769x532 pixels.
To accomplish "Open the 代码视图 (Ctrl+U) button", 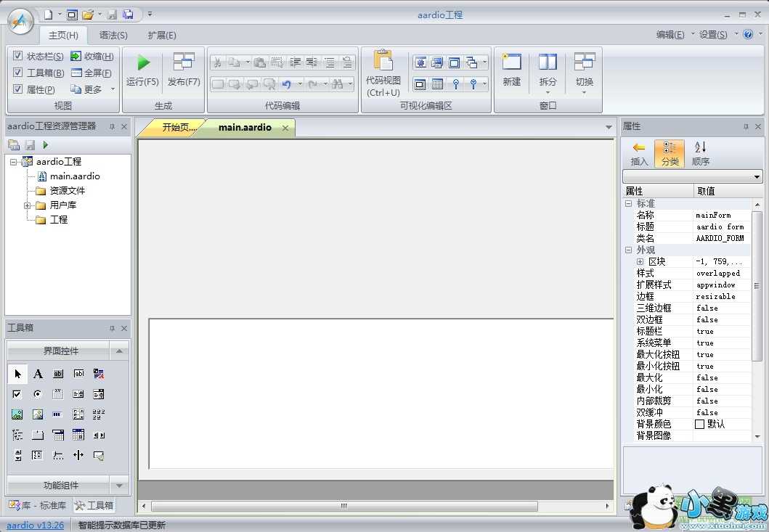I will coord(383,73).
